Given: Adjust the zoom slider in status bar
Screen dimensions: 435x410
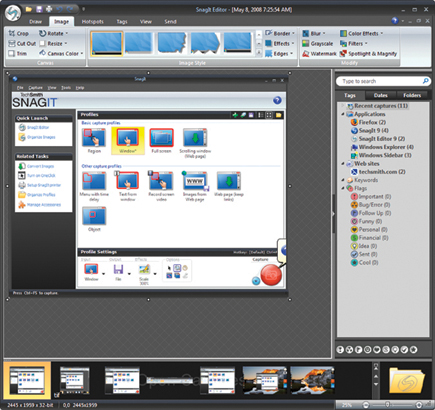Looking at the screenshot, I should [x=388, y=405].
